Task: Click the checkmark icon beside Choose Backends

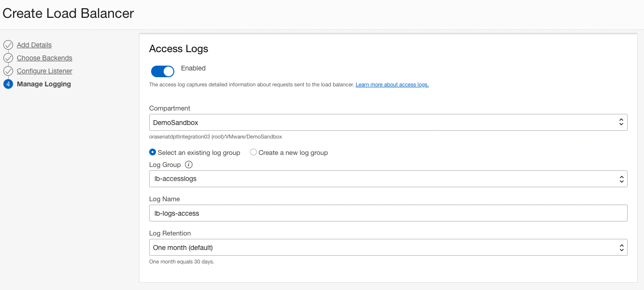Action: (x=8, y=57)
